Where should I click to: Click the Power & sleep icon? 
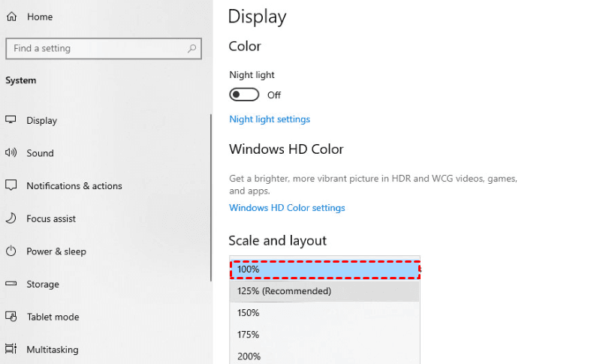11,251
